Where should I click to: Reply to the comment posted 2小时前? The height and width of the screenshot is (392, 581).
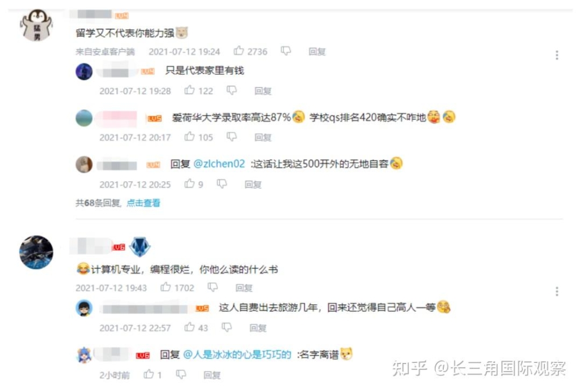tap(212, 375)
